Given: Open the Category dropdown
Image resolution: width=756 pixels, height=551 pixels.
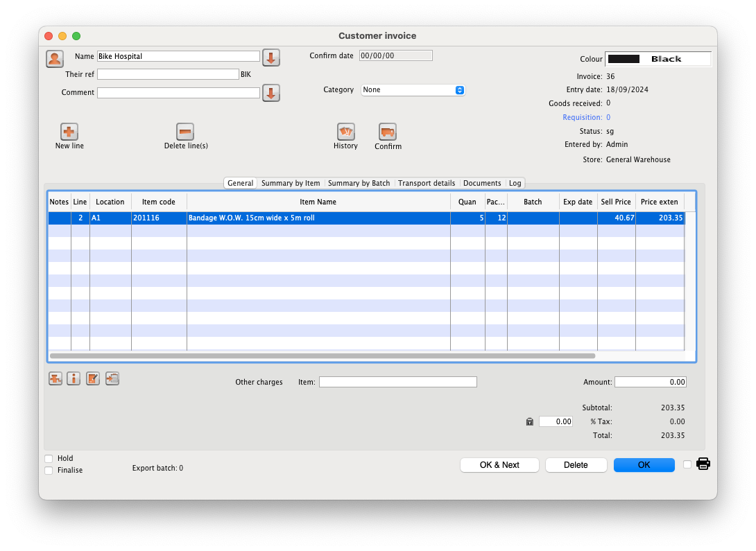Looking at the screenshot, I should pos(413,90).
